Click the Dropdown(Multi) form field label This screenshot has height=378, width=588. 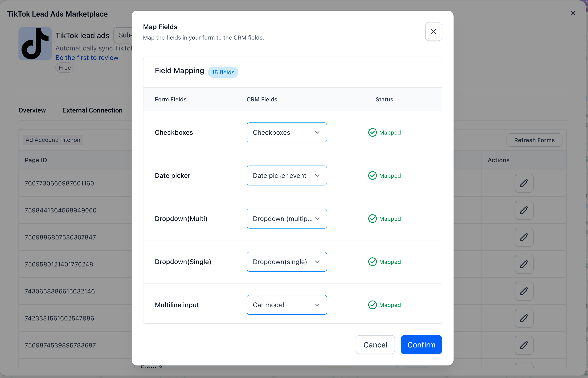(x=181, y=219)
